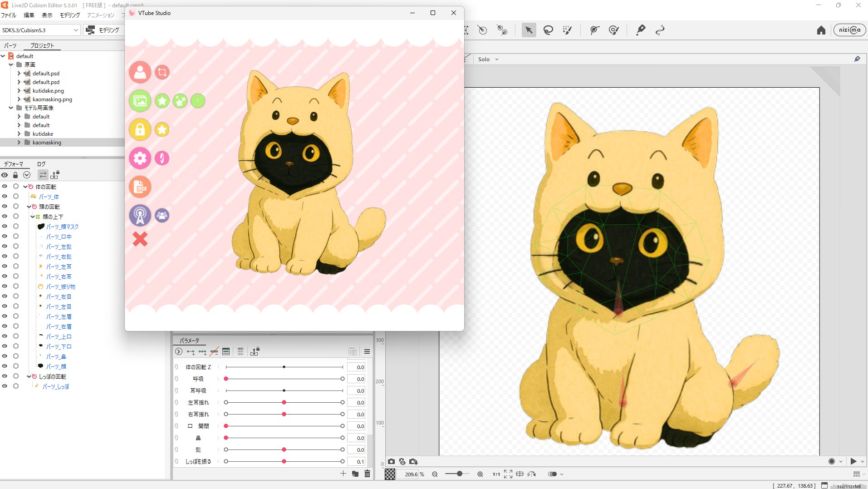Click the VTube Studio character model icon
This screenshot has height=489, width=868.
click(x=140, y=72)
